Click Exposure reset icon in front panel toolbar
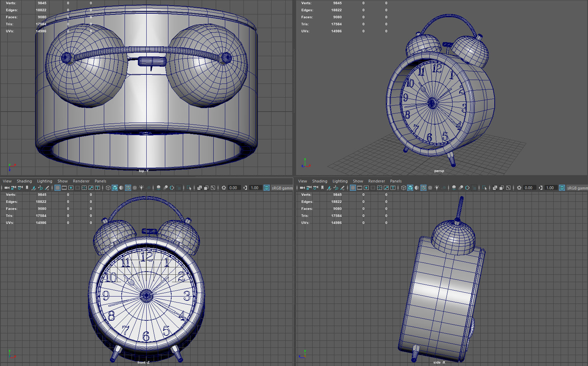The width and height of the screenshot is (588, 366). tap(223, 188)
